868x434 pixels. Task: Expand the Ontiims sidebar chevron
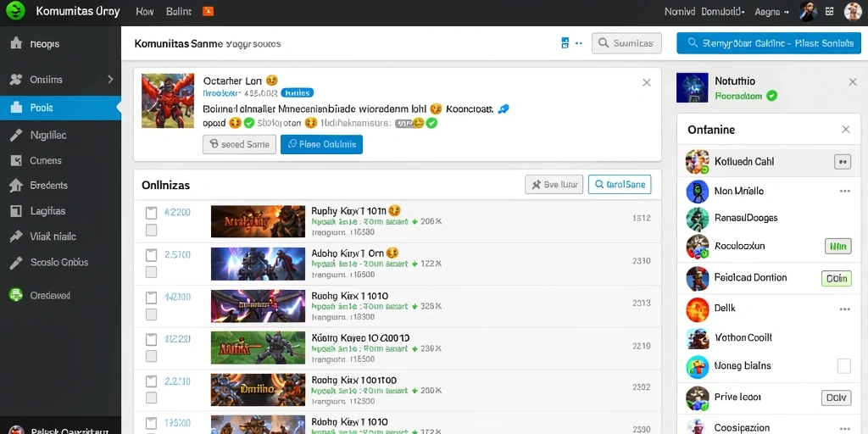coord(110,79)
